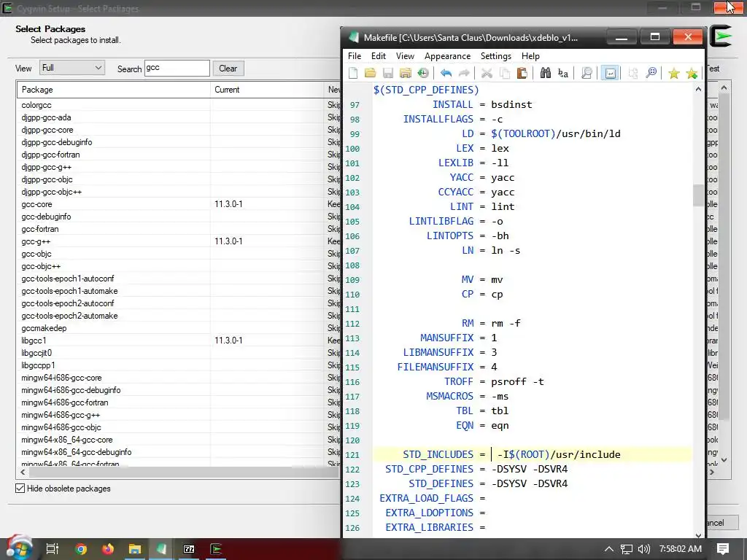Image resolution: width=747 pixels, height=560 pixels.
Task: Paste from clipboard toolbar icon
Action: (x=522, y=73)
